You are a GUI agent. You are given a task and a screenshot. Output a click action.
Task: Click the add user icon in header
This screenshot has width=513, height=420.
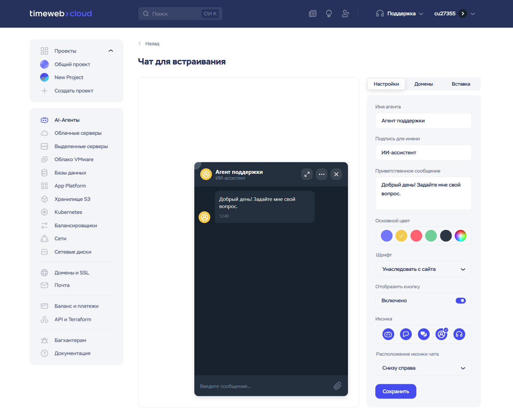tap(345, 14)
